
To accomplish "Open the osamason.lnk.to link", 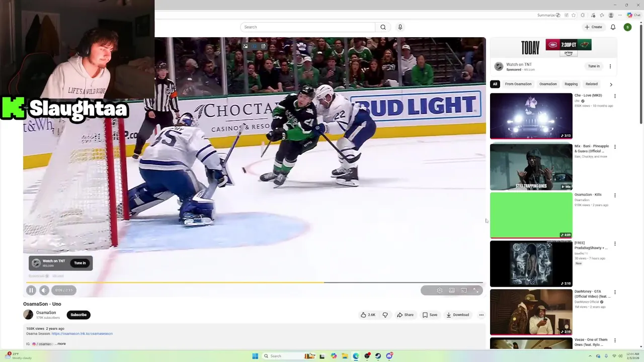I will click(x=82, y=333).
